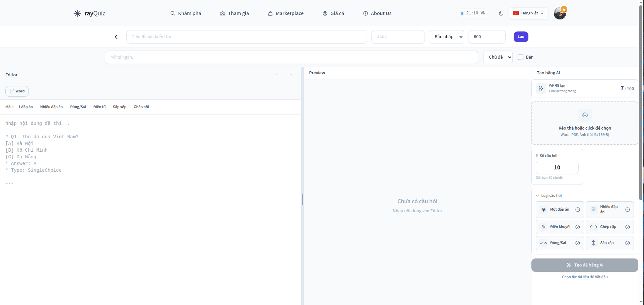Import from the Word button

click(17, 91)
